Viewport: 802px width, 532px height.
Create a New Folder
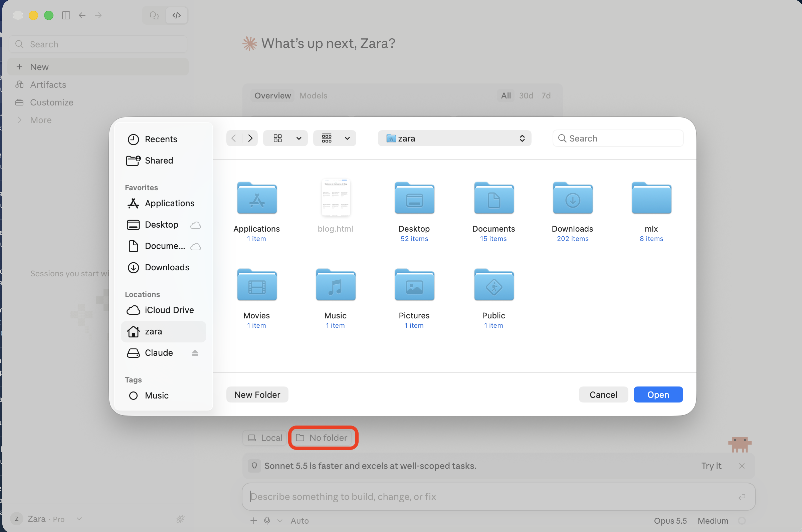[257, 394]
